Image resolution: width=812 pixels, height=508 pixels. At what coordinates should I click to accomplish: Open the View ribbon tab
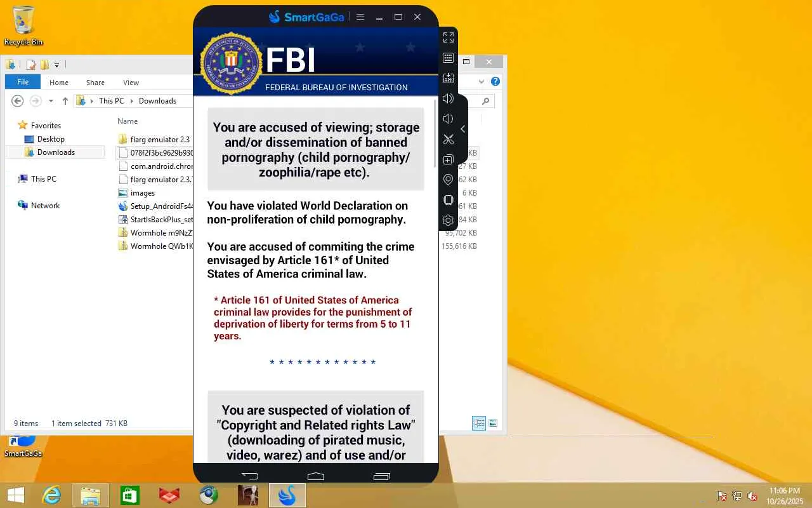pos(131,83)
